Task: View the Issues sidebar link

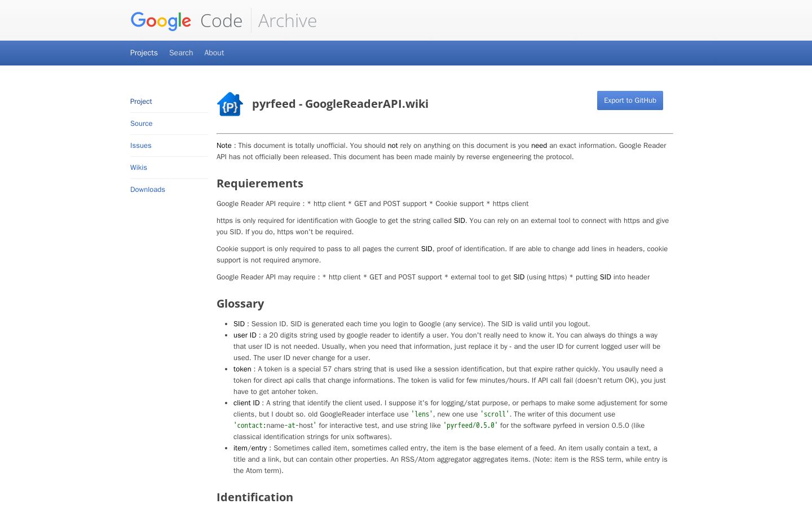Action: pos(140,146)
